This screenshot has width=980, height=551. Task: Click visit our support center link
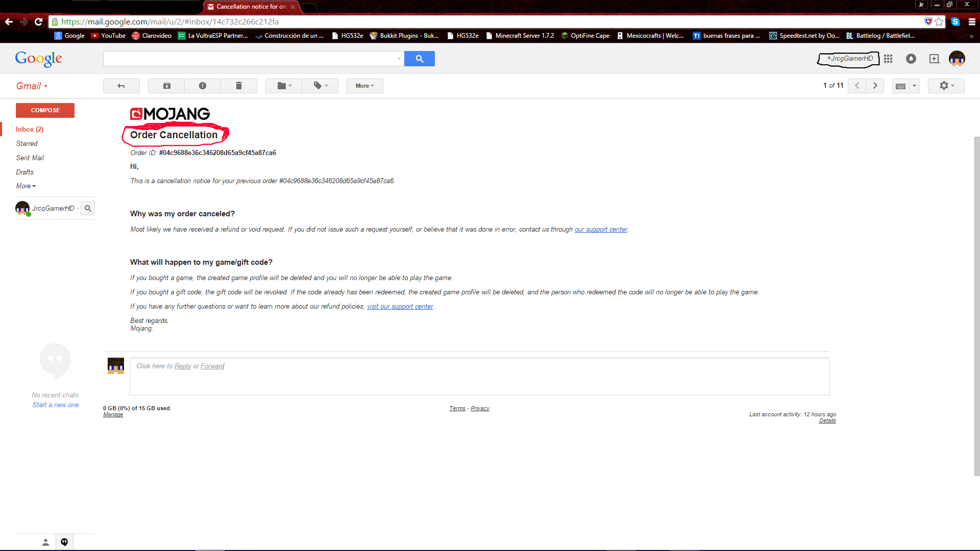[400, 307]
